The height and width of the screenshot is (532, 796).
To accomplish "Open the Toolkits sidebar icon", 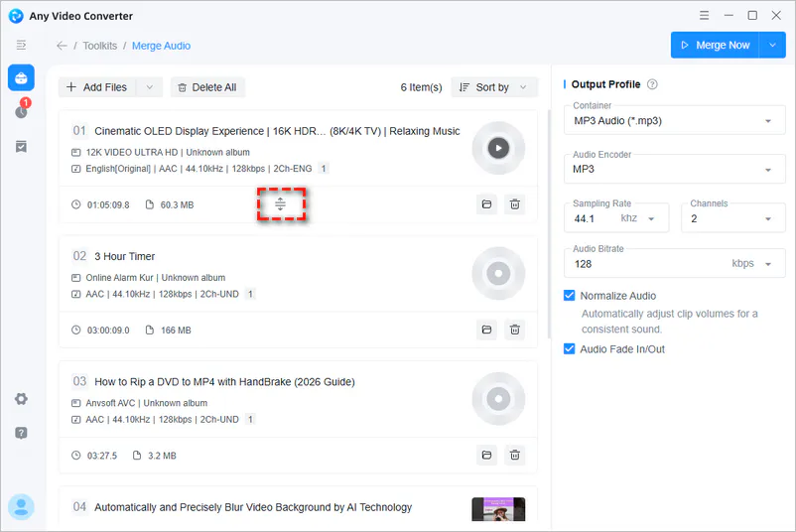I will pos(21,77).
